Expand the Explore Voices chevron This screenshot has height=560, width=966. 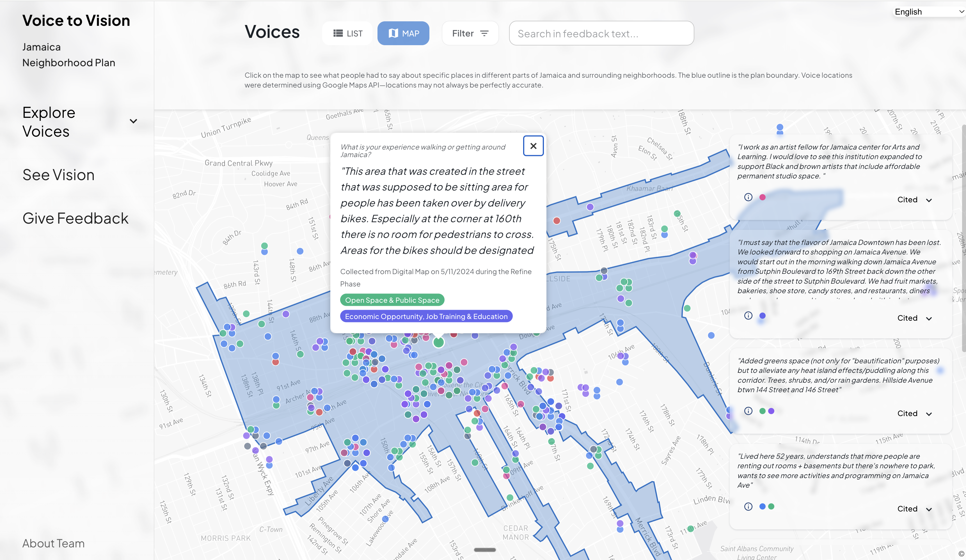click(x=133, y=121)
